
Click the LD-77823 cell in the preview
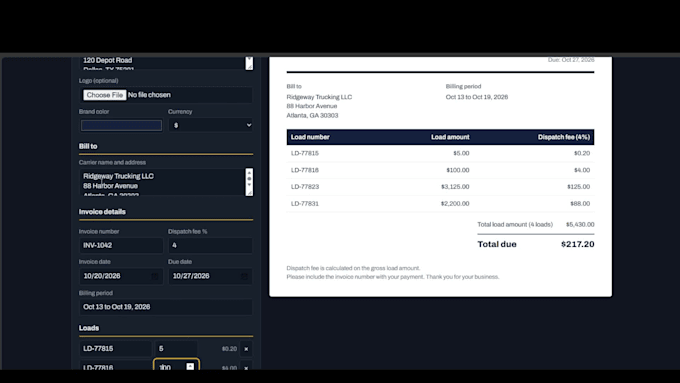[x=305, y=187]
